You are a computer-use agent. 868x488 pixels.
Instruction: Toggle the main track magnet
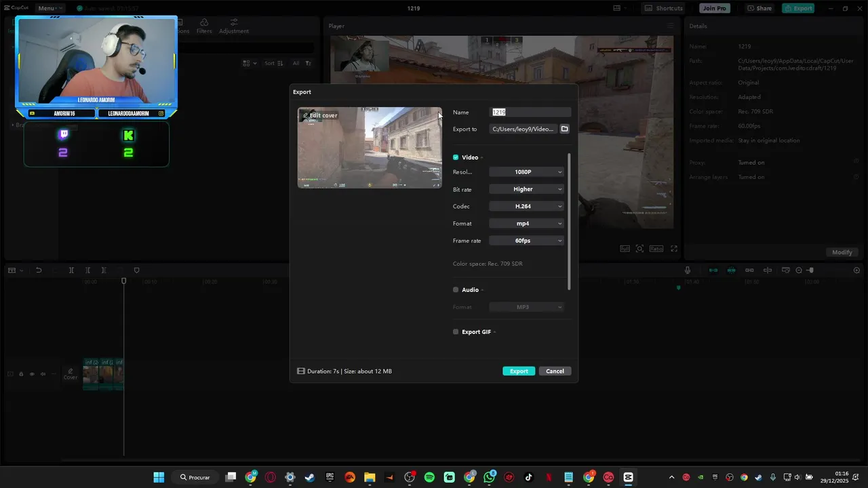tap(713, 270)
